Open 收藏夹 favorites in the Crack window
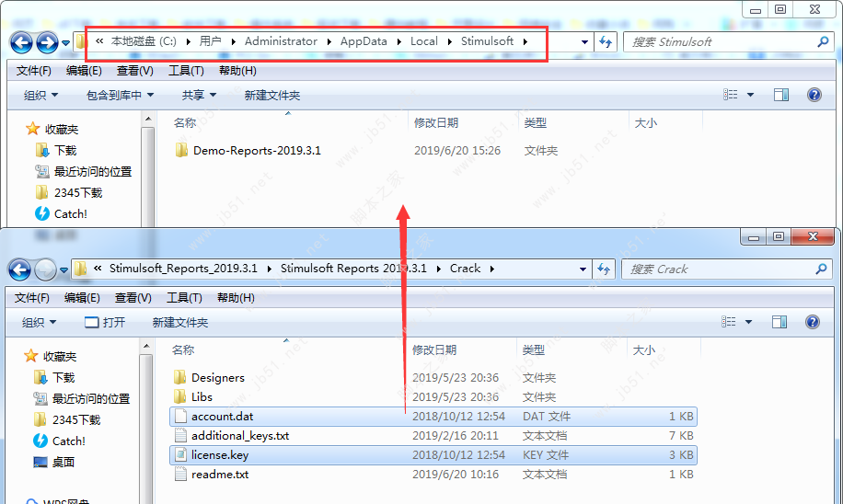Screen dimensions: 843x504 [51, 356]
